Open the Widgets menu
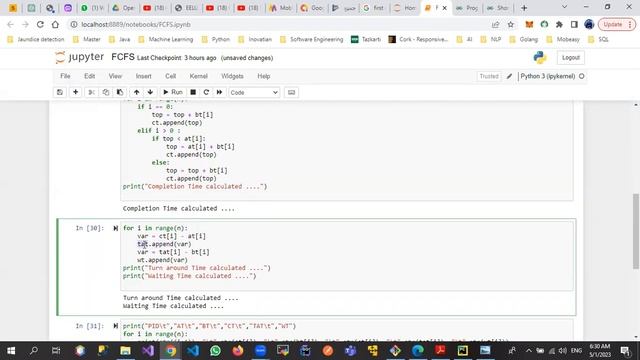 [232, 76]
